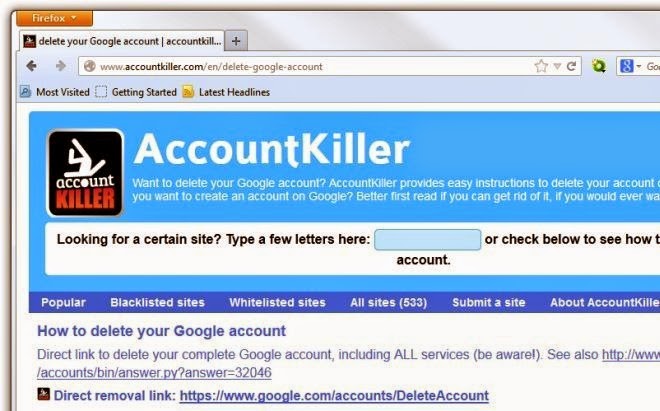Go to Whitelisted sites
The width and height of the screenshot is (660, 411).
pyautogui.click(x=277, y=302)
